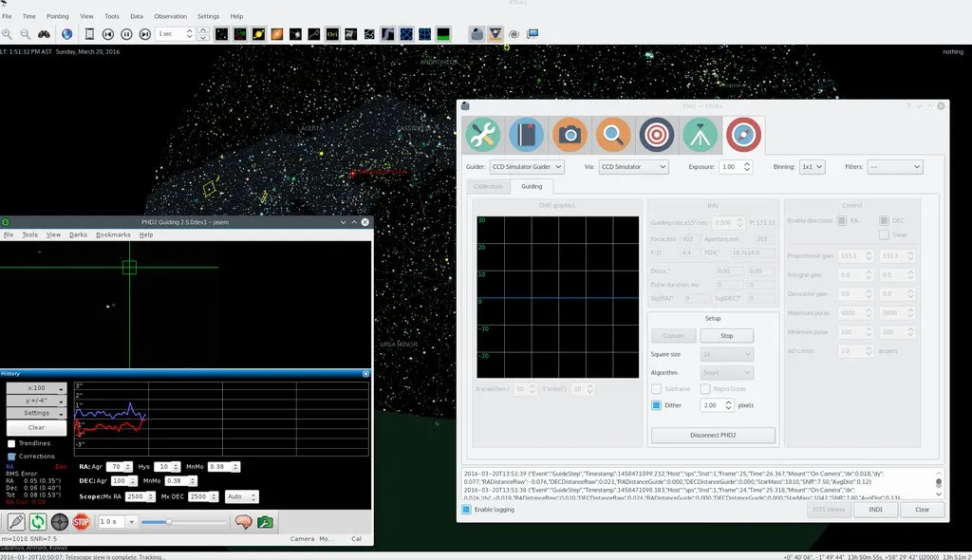Open Ekos Setup wrench module
Image resolution: width=972 pixels, height=560 pixels.
coord(483,135)
